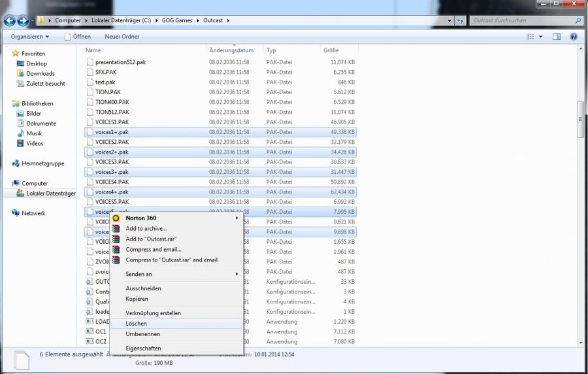The image size is (588, 374).
Task: Sort files by the Größe column header
Action: pyautogui.click(x=331, y=50)
